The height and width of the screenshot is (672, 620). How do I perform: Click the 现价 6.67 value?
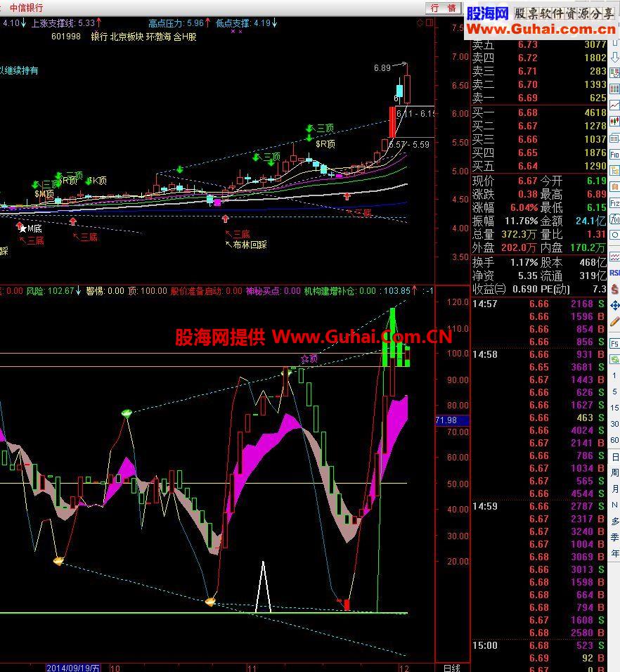pos(527,181)
